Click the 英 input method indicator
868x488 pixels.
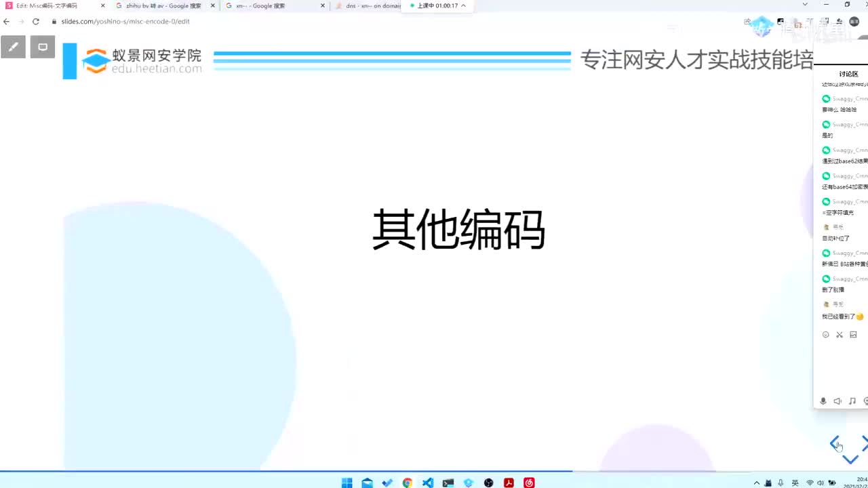(x=795, y=483)
